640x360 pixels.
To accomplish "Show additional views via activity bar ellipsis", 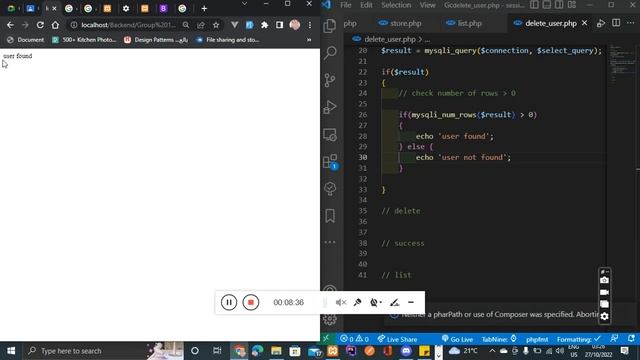I will point(330,242).
